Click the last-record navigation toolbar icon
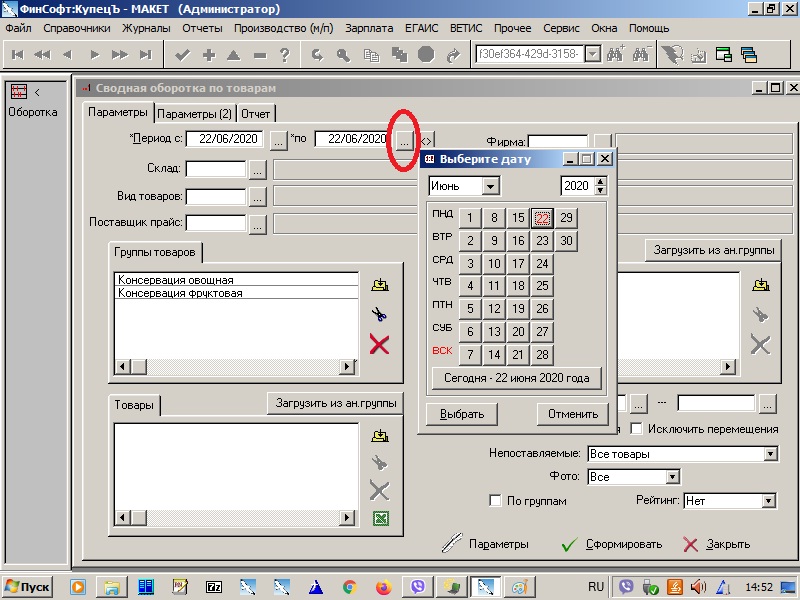Viewport: 800px width, 600px height. (146, 55)
